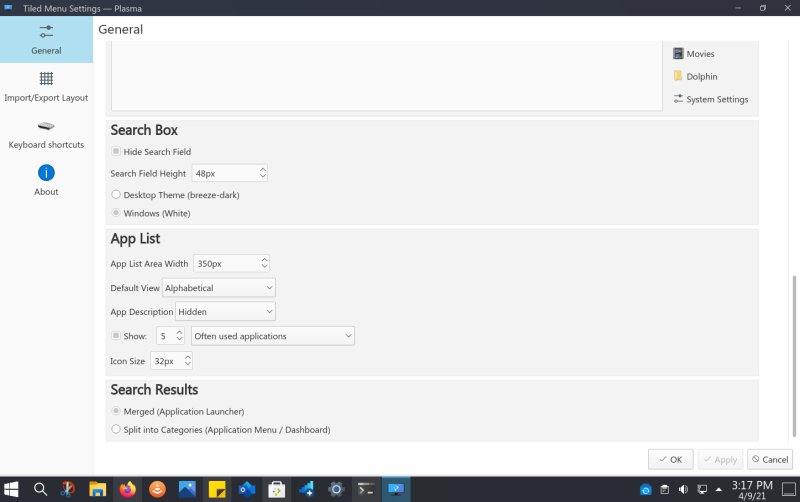The height and width of the screenshot is (502, 800).
Task: Increase the Show count above 5
Action: point(180,332)
